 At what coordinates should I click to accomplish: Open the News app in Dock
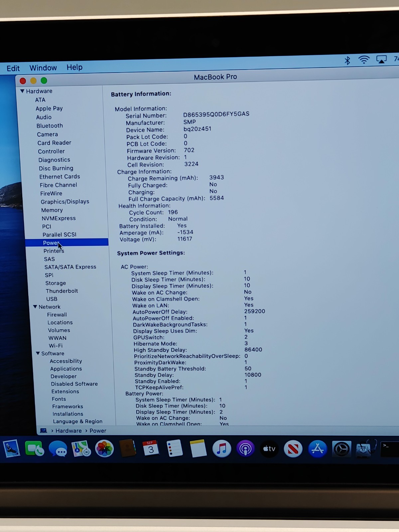[293, 449]
